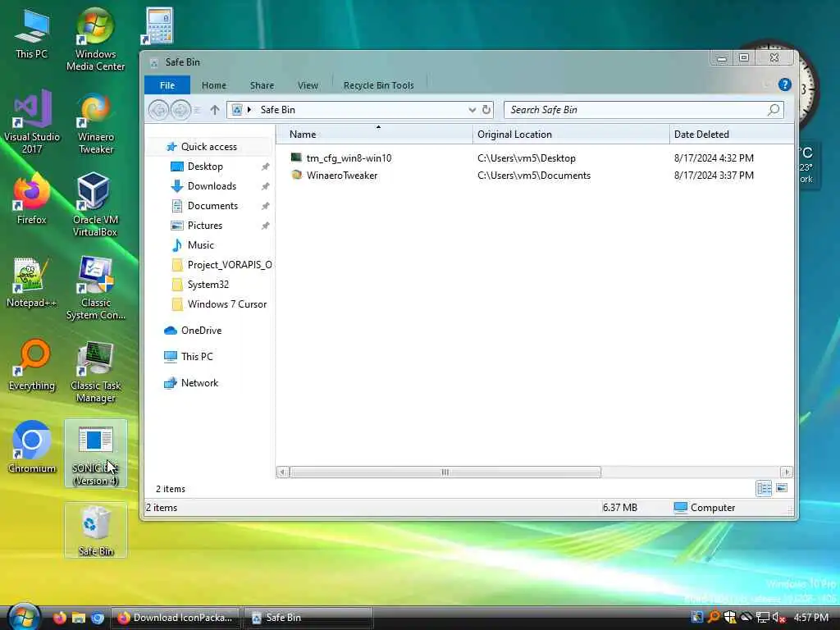
Task: Launch Windows Media Center desktop shortcut
Action: coord(95,39)
